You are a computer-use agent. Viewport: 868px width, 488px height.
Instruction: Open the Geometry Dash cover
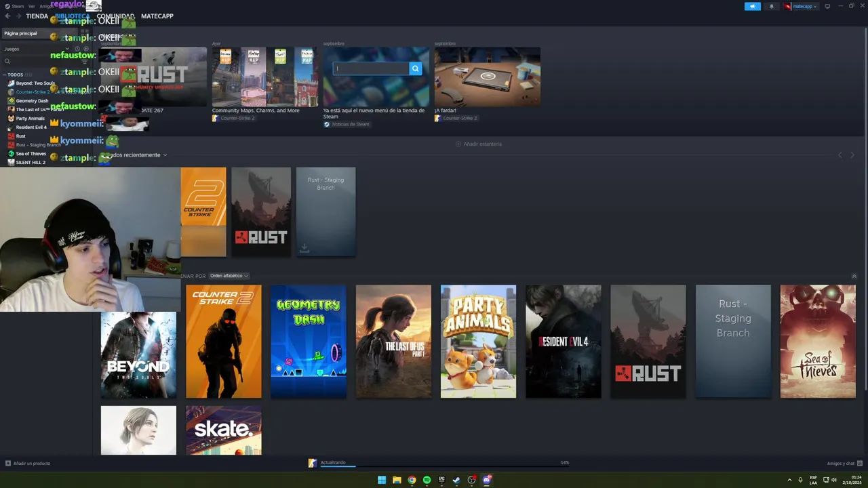point(309,342)
